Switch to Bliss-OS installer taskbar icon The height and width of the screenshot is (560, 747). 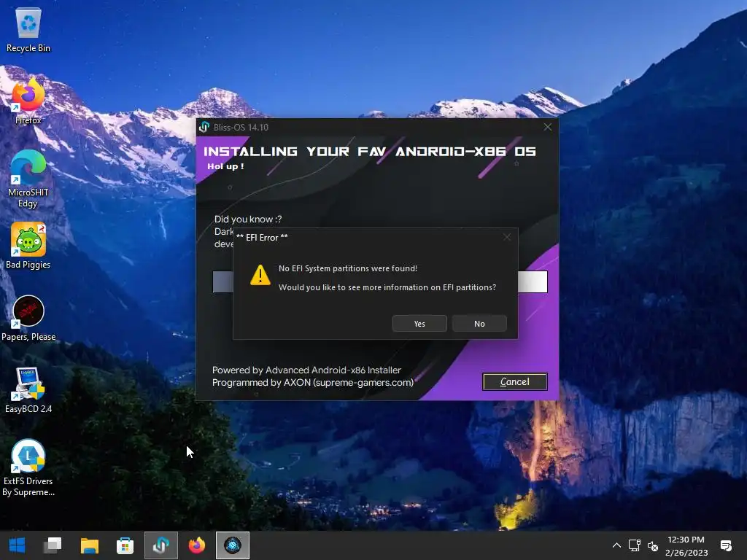pos(161,545)
